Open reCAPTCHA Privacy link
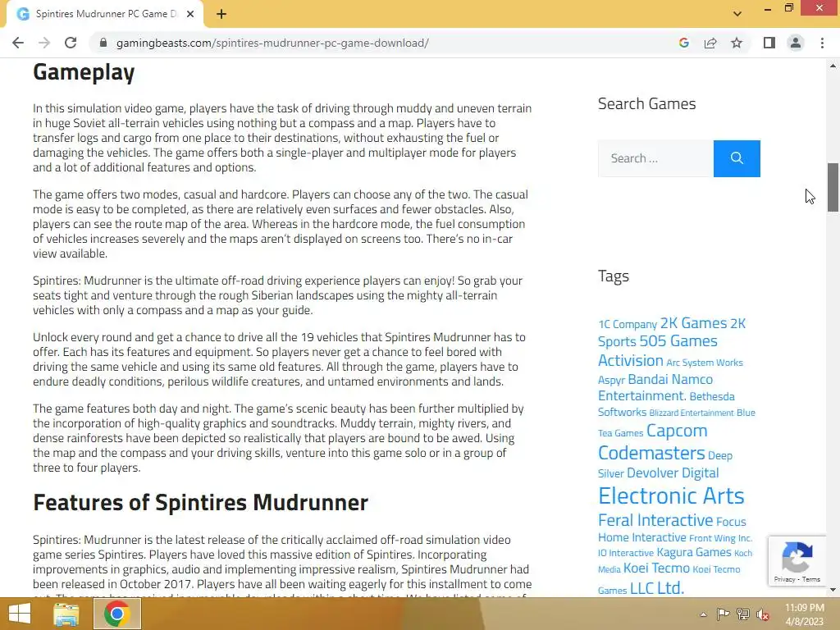This screenshot has width=840, height=630. click(784, 579)
